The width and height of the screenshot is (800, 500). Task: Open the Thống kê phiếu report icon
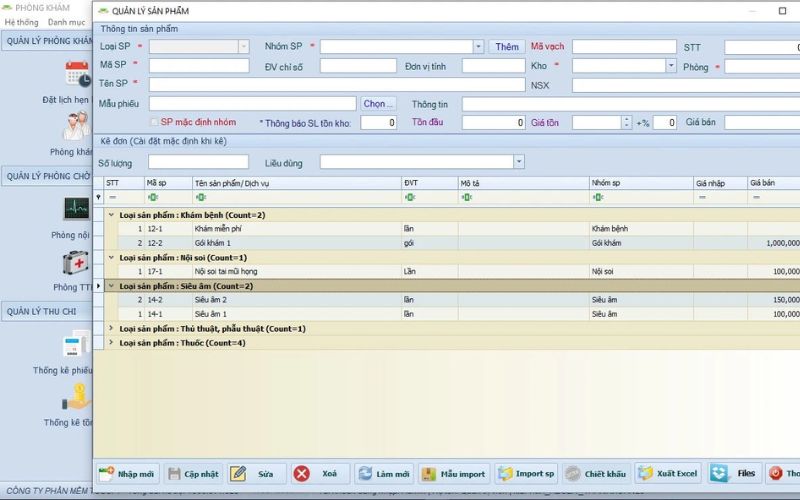click(x=77, y=344)
